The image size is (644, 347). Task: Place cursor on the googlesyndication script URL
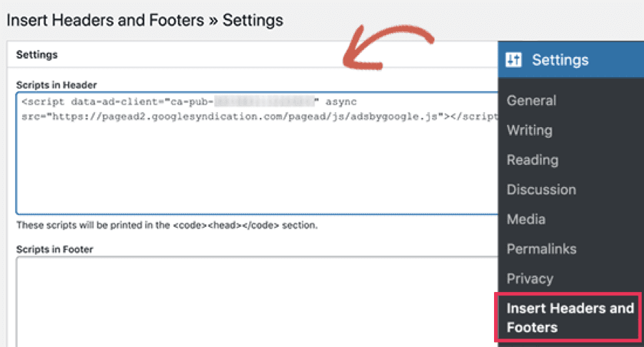[245, 116]
